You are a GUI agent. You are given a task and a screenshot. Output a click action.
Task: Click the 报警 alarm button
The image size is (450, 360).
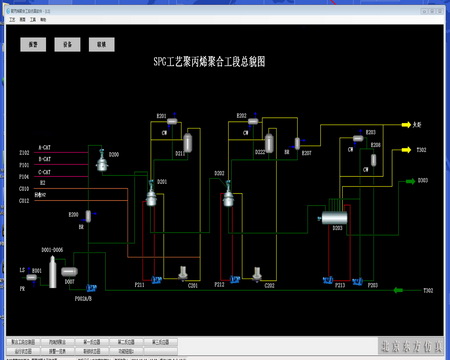(33, 44)
